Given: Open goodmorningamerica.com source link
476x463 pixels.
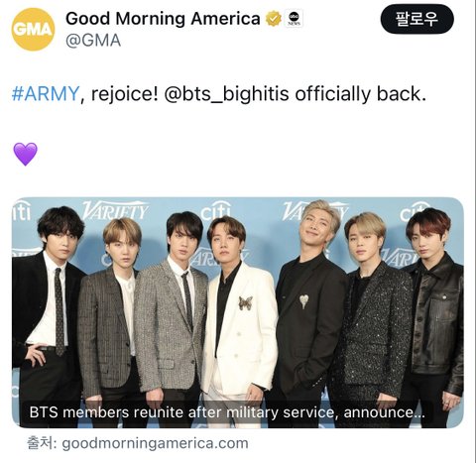Looking at the screenshot, I should [155, 443].
